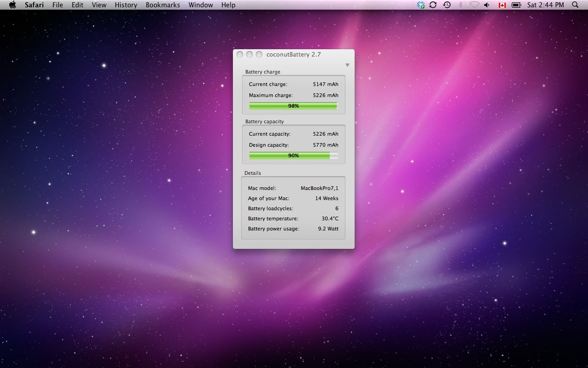Image resolution: width=588 pixels, height=368 pixels.
Task: Open the Bookmarks menu
Action: 163,5
